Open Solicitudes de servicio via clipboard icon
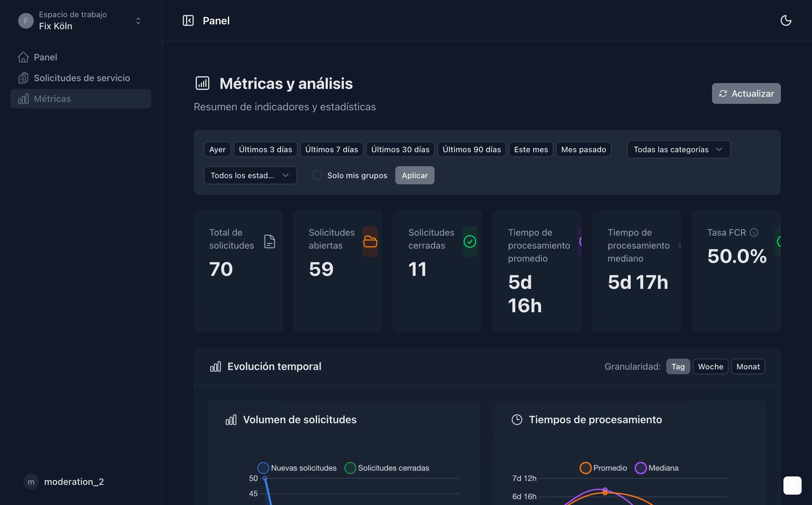 23,78
